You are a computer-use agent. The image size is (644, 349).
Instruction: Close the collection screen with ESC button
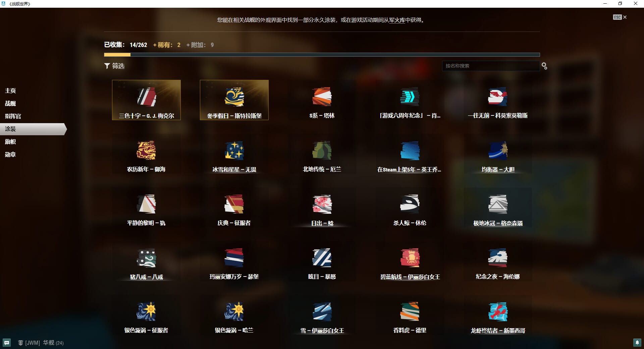[x=620, y=17]
